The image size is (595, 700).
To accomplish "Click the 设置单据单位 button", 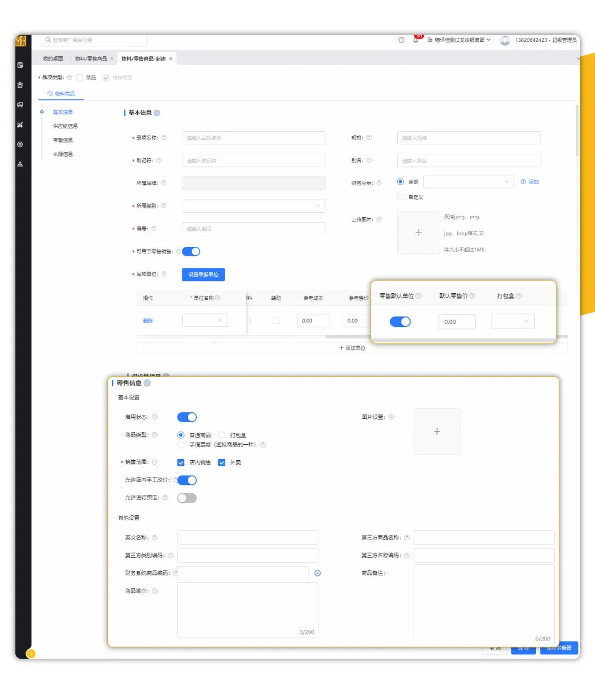I will (x=203, y=274).
